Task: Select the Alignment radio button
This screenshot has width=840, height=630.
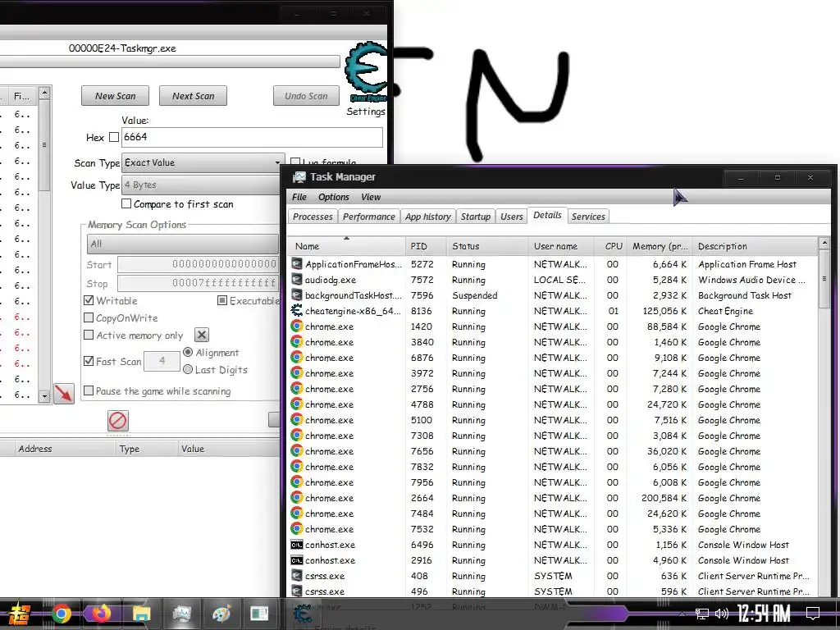Action: (x=188, y=353)
